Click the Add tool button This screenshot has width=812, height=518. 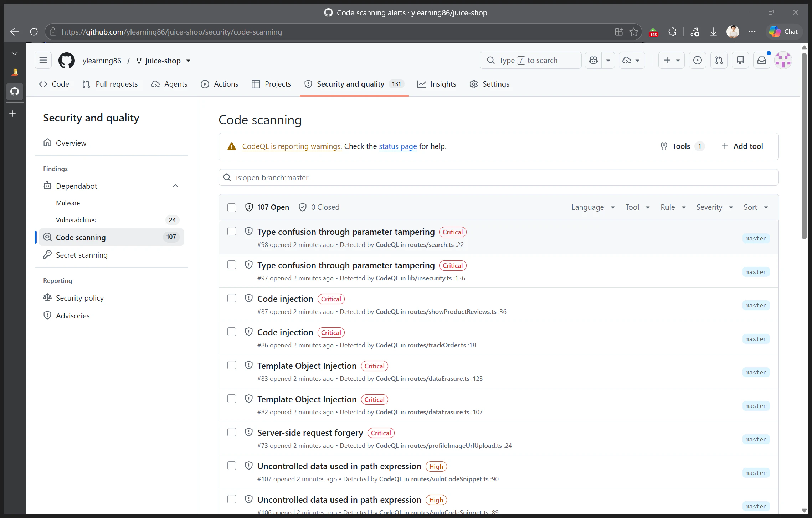point(742,146)
